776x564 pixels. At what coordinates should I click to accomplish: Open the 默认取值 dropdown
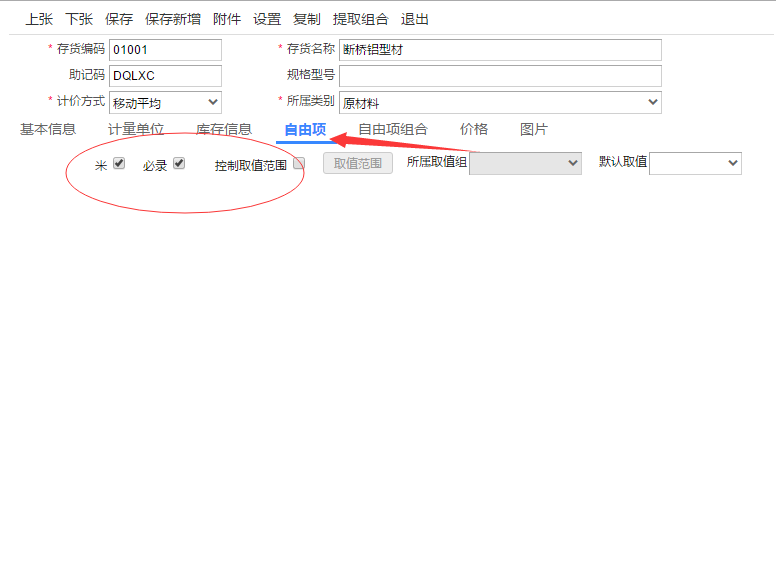click(x=695, y=163)
